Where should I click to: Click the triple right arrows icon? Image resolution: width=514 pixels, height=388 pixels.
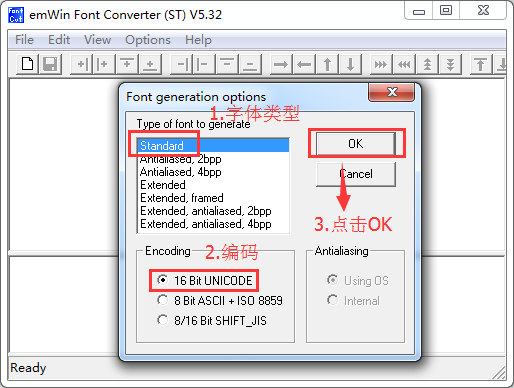pos(381,64)
